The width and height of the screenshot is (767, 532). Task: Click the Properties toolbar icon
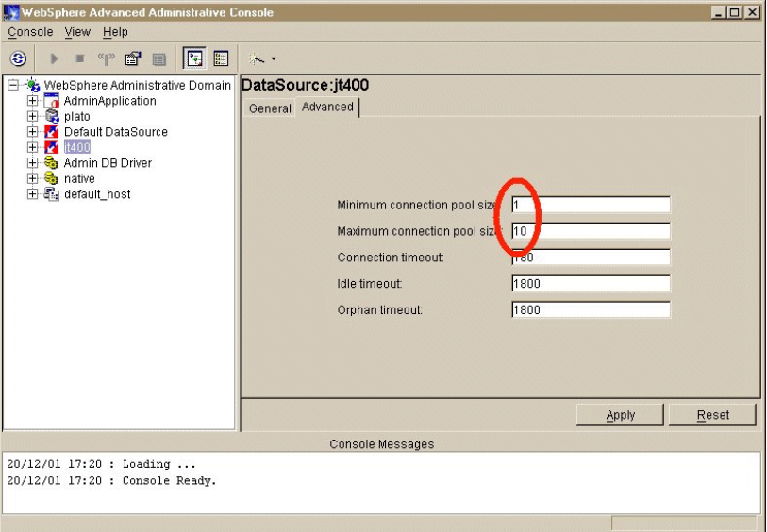[133, 59]
